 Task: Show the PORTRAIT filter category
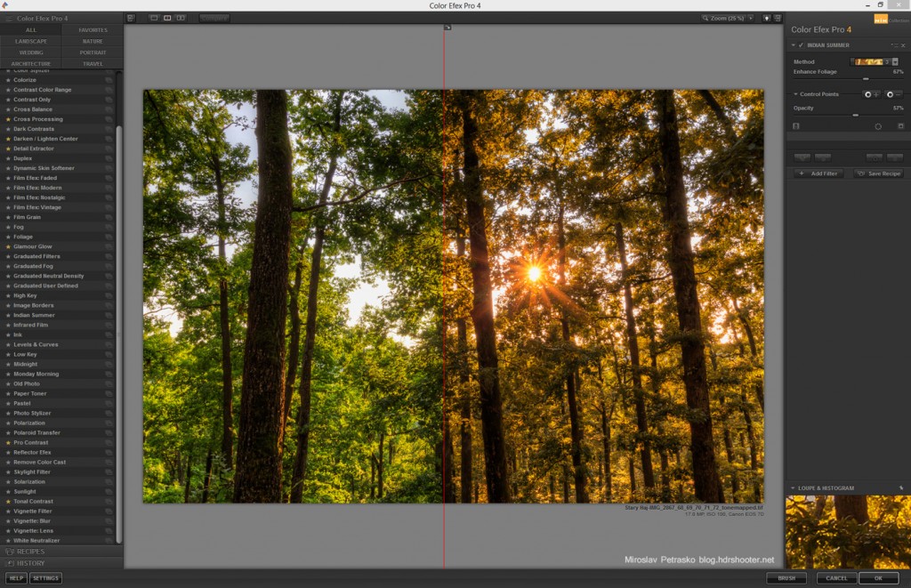93,52
